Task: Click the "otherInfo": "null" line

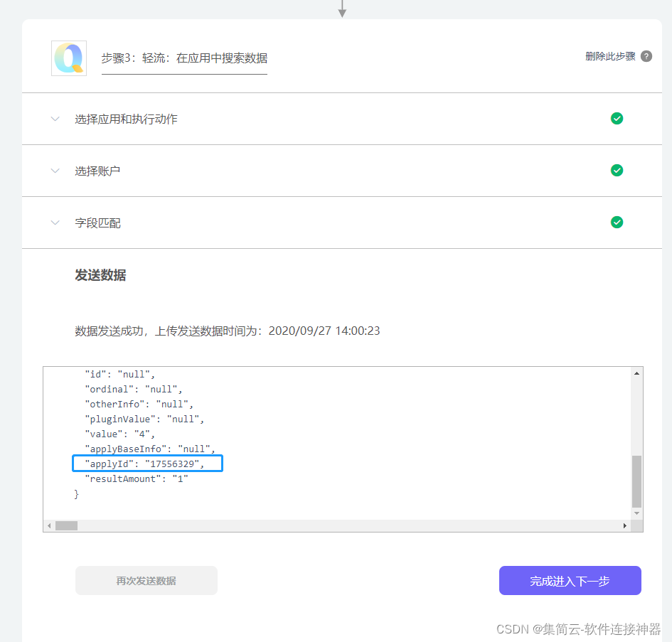Action: coord(139,404)
